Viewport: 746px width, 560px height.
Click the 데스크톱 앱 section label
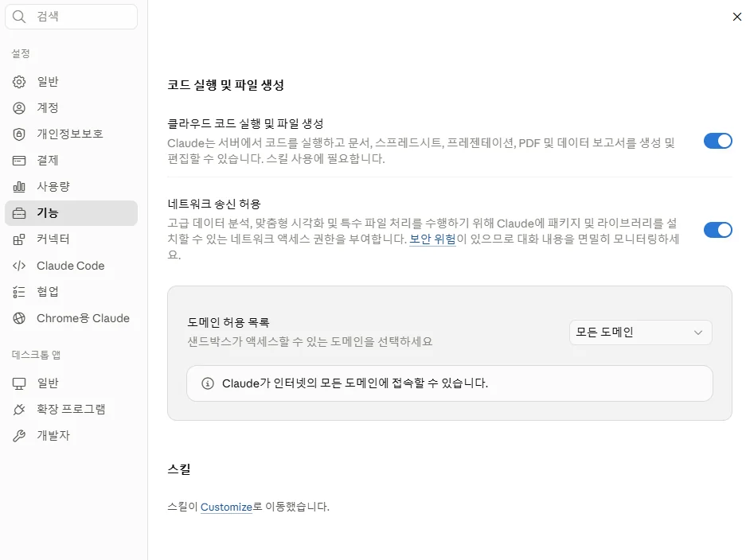coord(36,355)
